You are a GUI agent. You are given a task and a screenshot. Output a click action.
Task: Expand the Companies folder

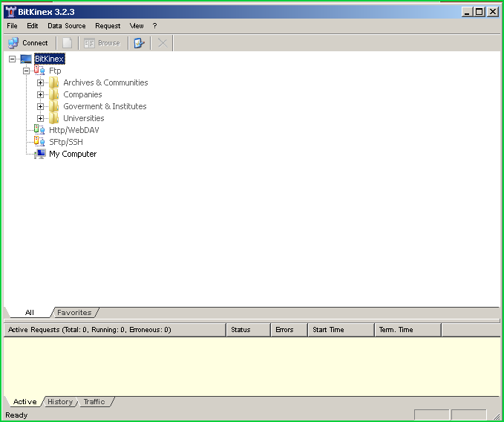tap(41, 94)
